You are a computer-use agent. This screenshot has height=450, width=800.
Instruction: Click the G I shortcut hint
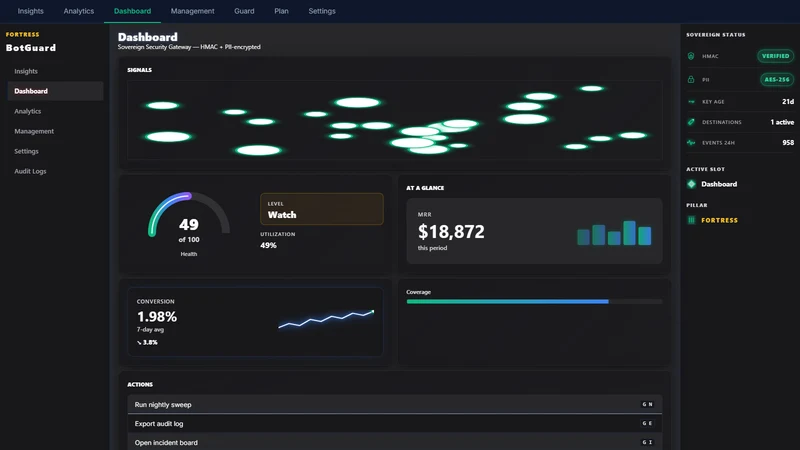tap(647, 442)
